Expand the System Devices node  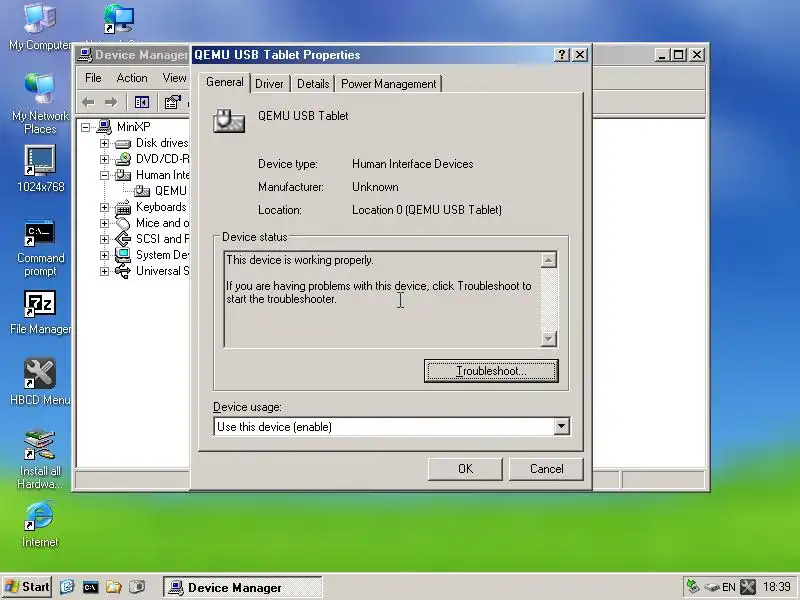coord(105,255)
